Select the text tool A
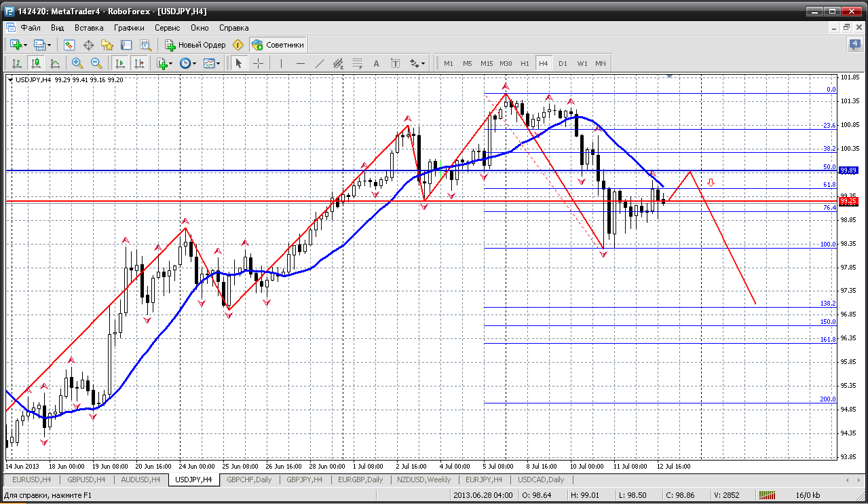This screenshot has height=504, width=868. click(377, 63)
